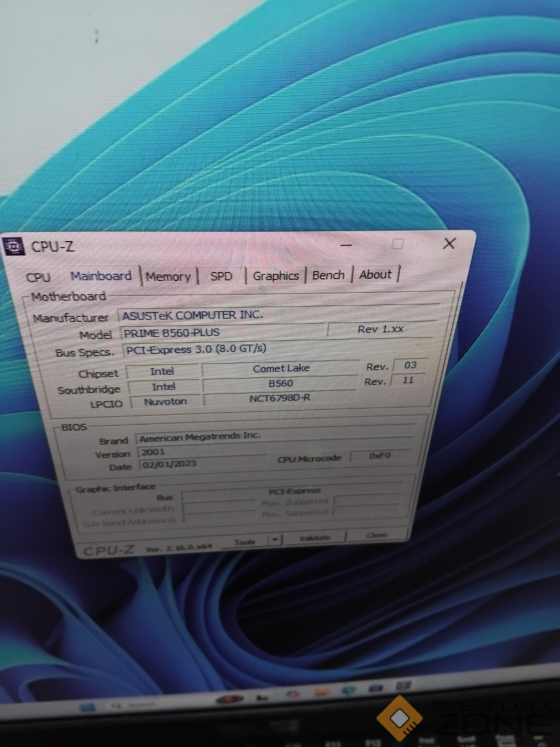Expand the Tools dropdown arrow
The image size is (560, 747).
coord(275,540)
